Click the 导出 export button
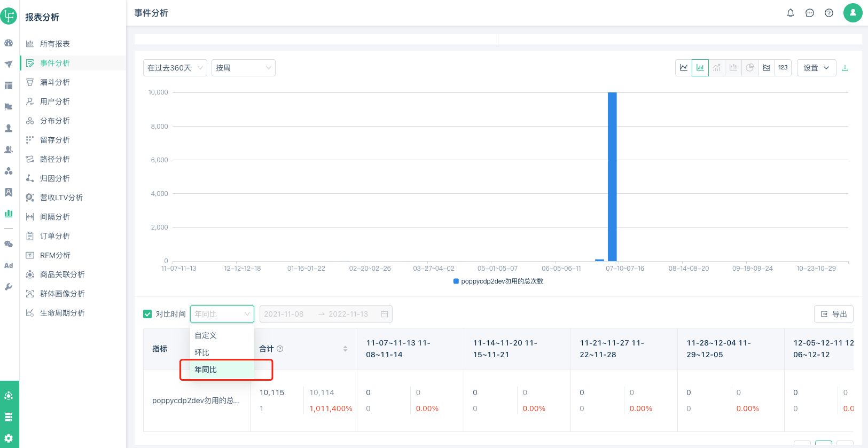 click(x=834, y=314)
